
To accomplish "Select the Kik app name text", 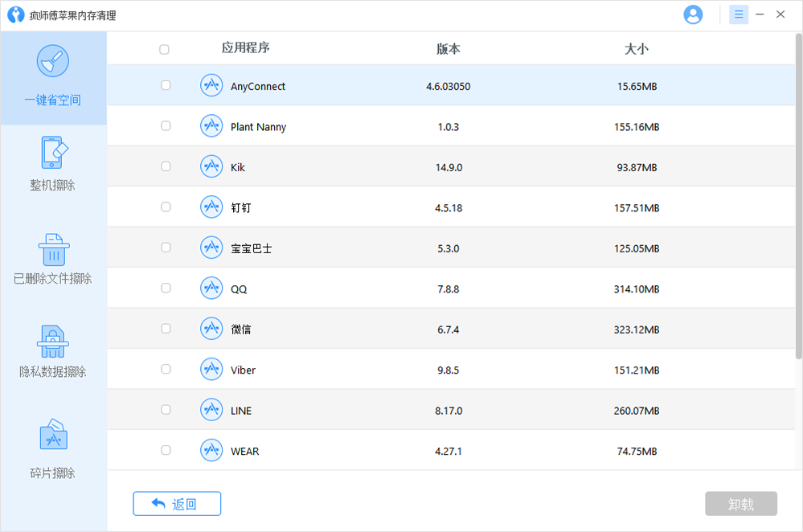I will 238,167.
